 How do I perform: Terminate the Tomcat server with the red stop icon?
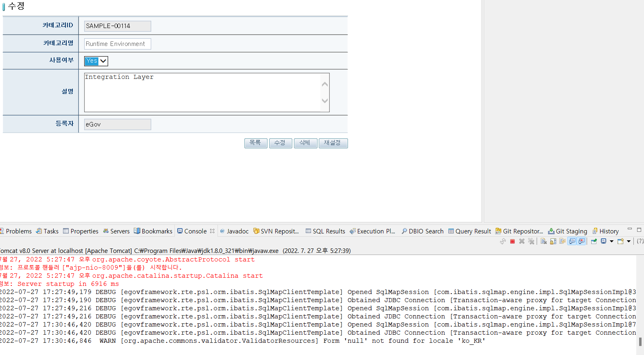point(512,242)
